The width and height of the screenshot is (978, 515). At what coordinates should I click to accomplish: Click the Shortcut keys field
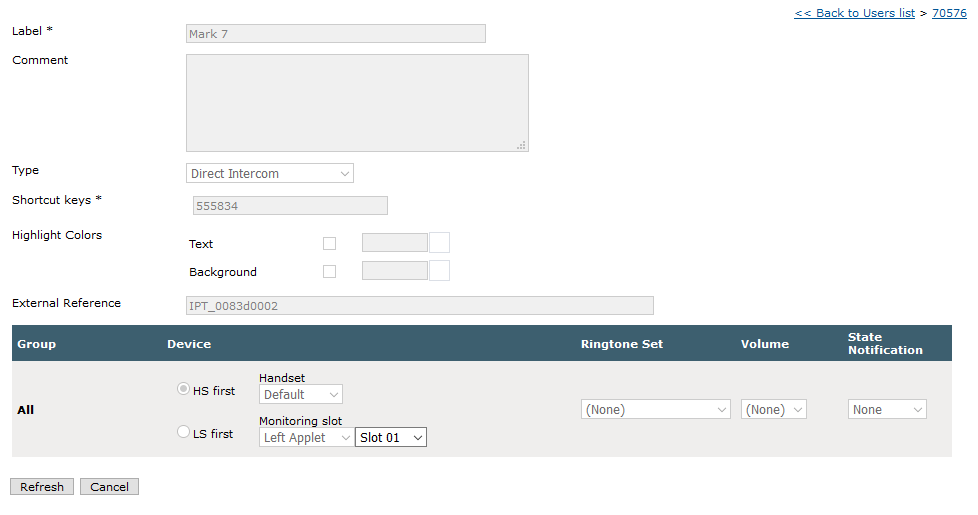[290, 206]
